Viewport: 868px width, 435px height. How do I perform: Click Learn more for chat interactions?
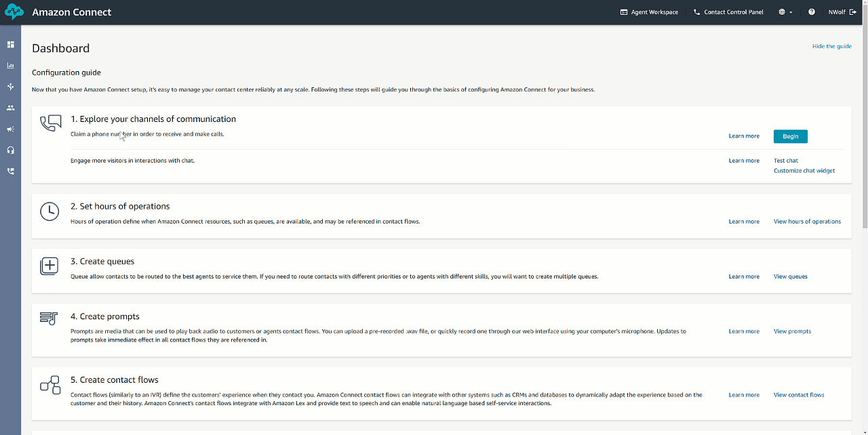coord(744,161)
